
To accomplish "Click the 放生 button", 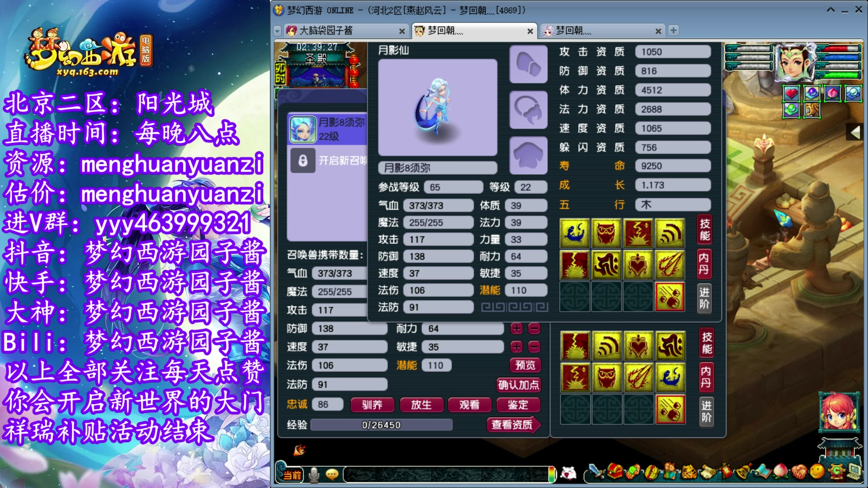I will click(421, 405).
